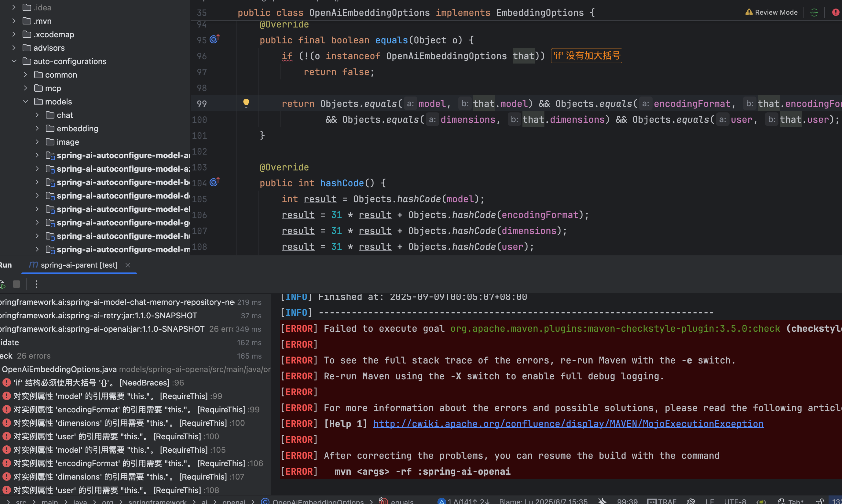Select the 'encodingFormat' RequireThis error at :106
842x504 pixels.
[136, 463]
